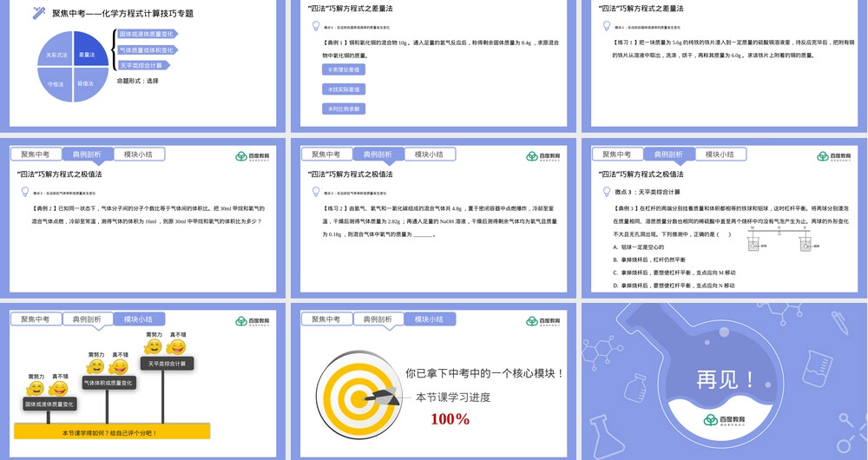Click the 气体质量或体积变化 arrow label

coord(148,49)
